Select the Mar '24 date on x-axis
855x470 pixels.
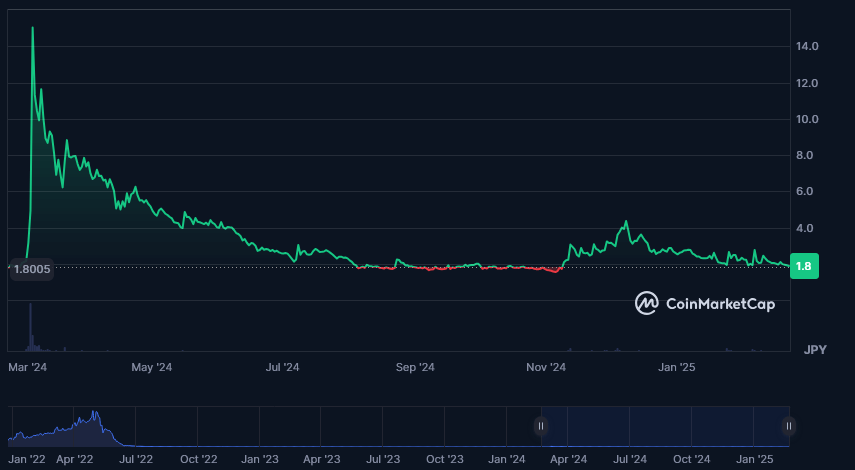[28, 368]
